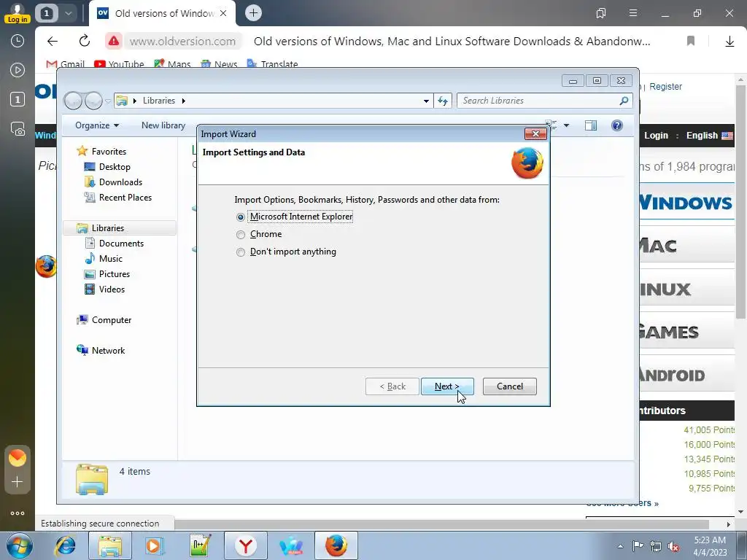This screenshot has width=747, height=560.
Task: Open Yandex browser from taskbar
Action: click(245, 545)
